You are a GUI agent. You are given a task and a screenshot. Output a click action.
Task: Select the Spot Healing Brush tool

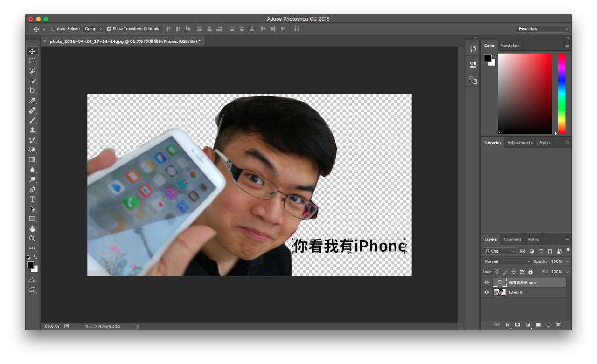(32, 110)
